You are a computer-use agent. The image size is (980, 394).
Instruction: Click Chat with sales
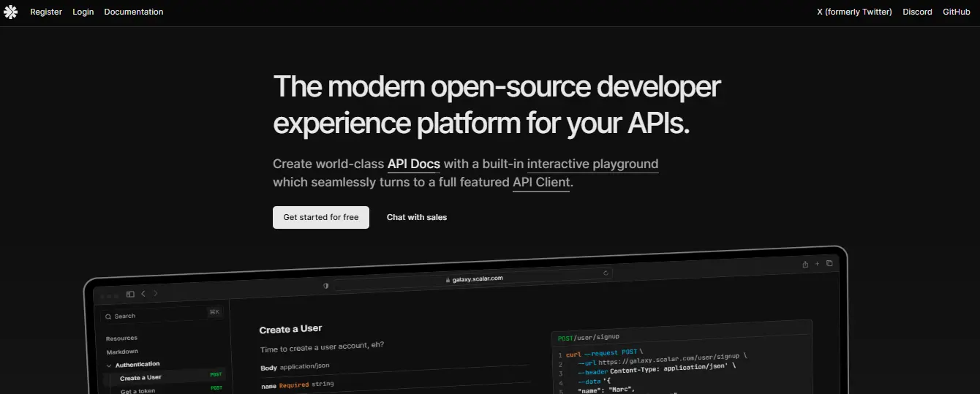tap(417, 217)
